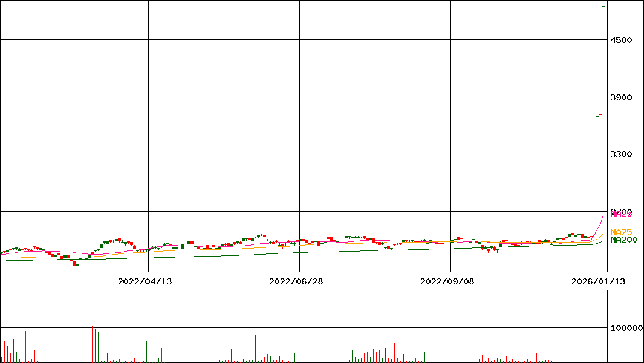The image size is (644, 363).
Task: Click the 2026/01/13 date label
Action: (x=598, y=281)
